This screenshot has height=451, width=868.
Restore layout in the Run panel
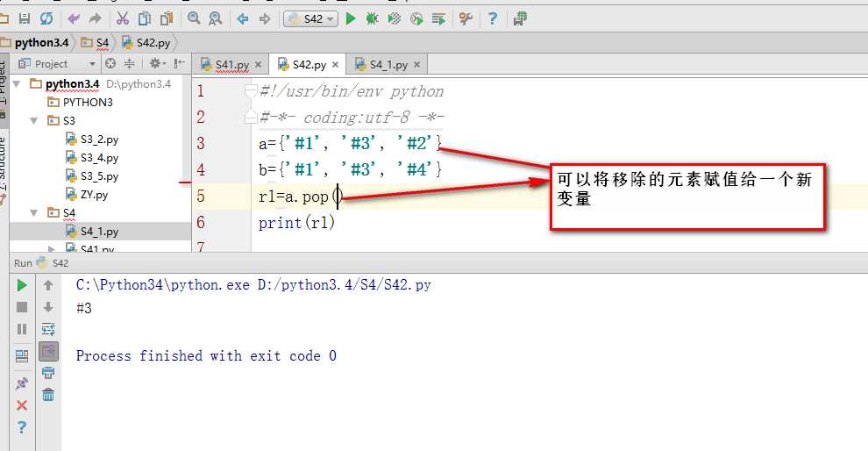(x=22, y=355)
